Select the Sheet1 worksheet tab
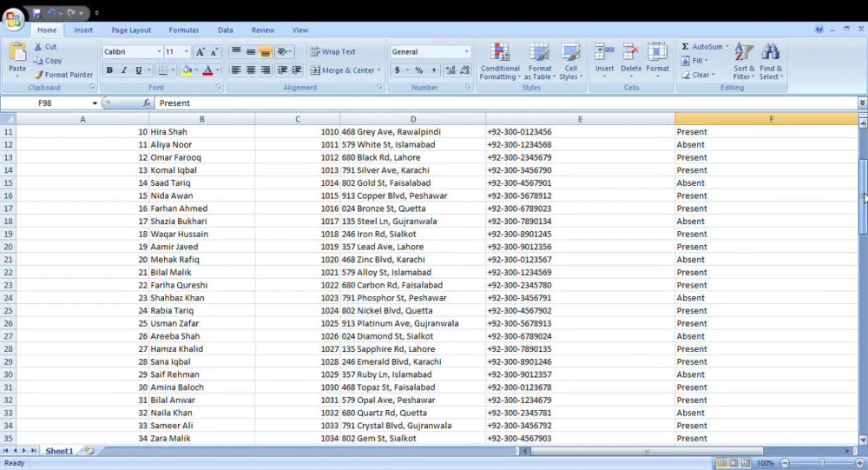Screen dimensions: 868x470 pos(59,451)
